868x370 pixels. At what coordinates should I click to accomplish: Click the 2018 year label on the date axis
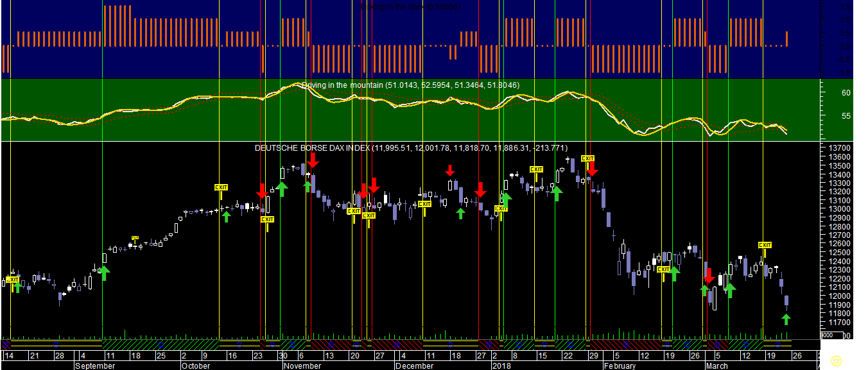501,366
